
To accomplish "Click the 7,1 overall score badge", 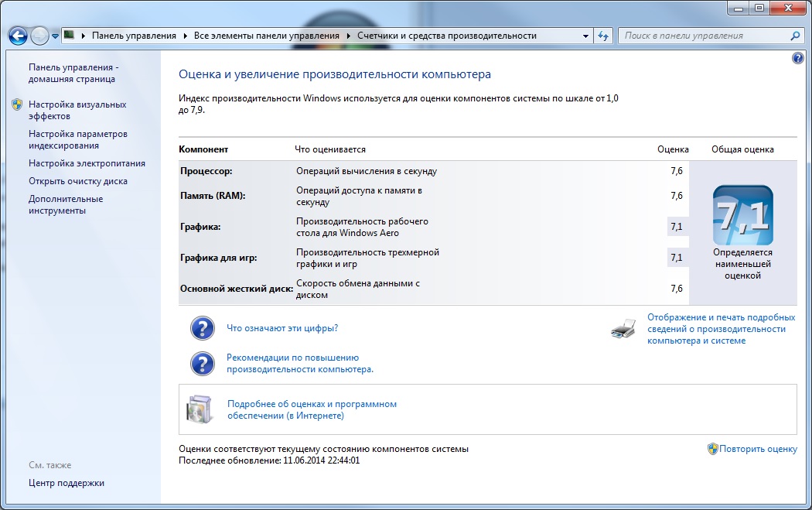I will pyautogui.click(x=743, y=215).
